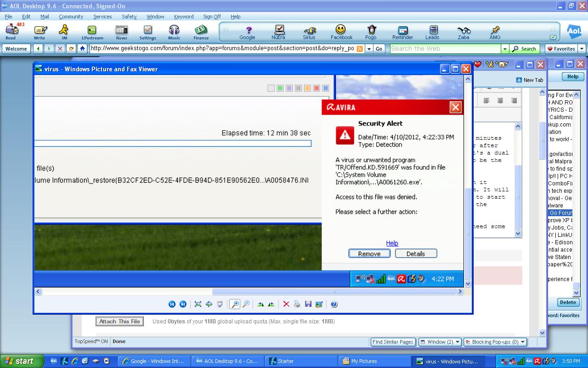The width and height of the screenshot is (588, 368).
Task: Open the File menu
Action: click(8, 16)
